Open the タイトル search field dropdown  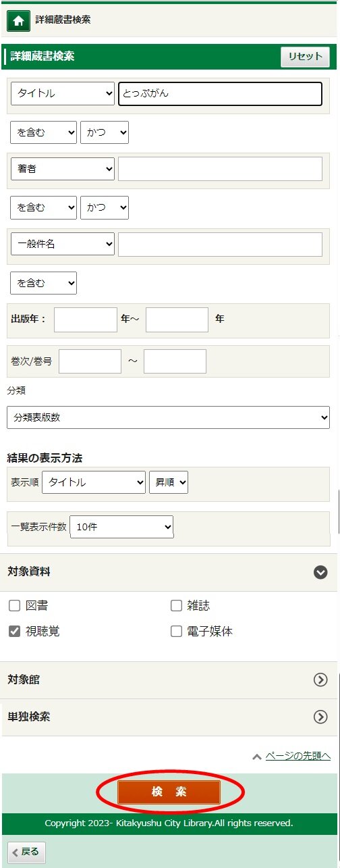pyautogui.click(x=63, y=94)
